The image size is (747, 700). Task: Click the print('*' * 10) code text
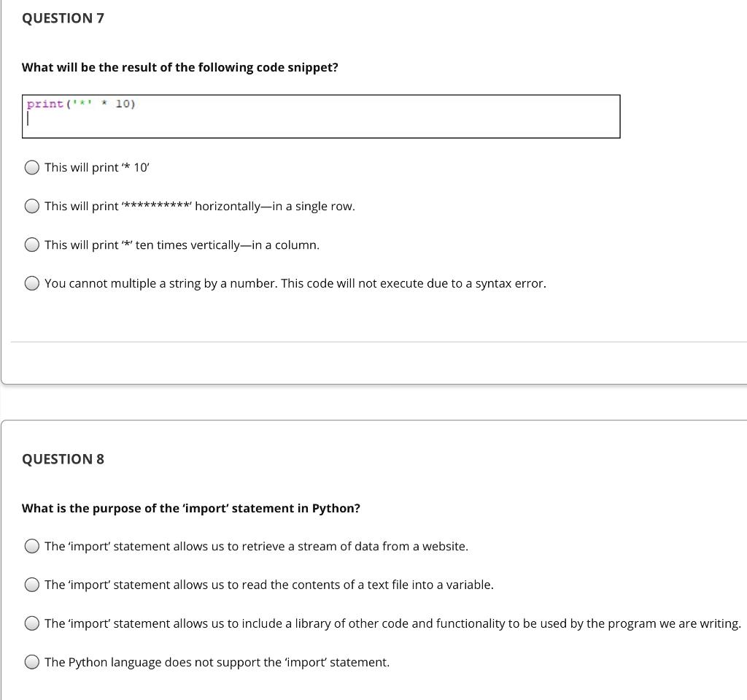(80, 103)
